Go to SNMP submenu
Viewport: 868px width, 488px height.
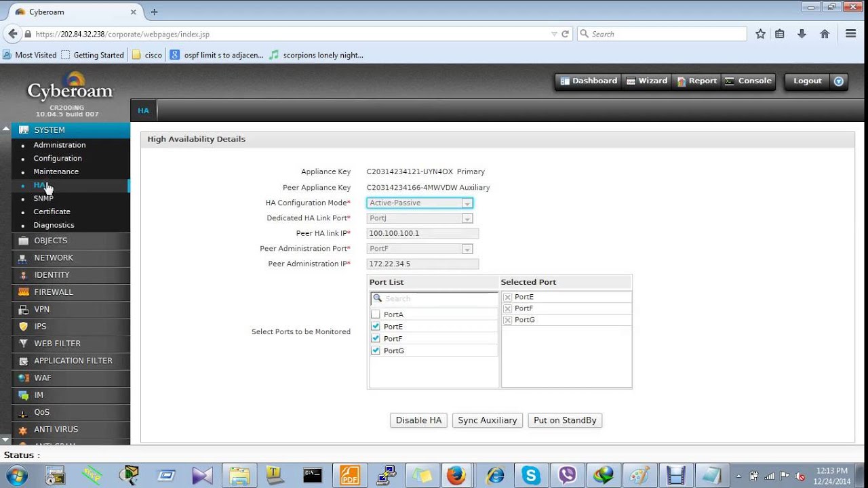tap(43, 199)
